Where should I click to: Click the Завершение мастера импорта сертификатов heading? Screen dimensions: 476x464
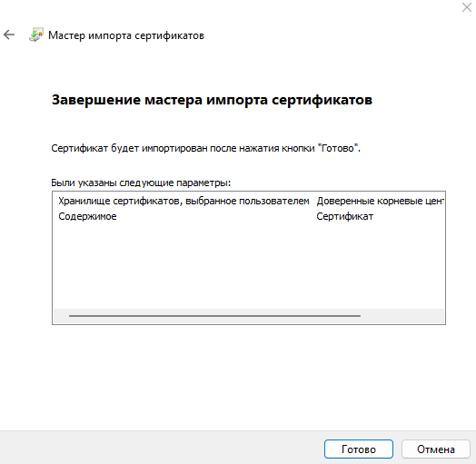click(x=212, y=100)
